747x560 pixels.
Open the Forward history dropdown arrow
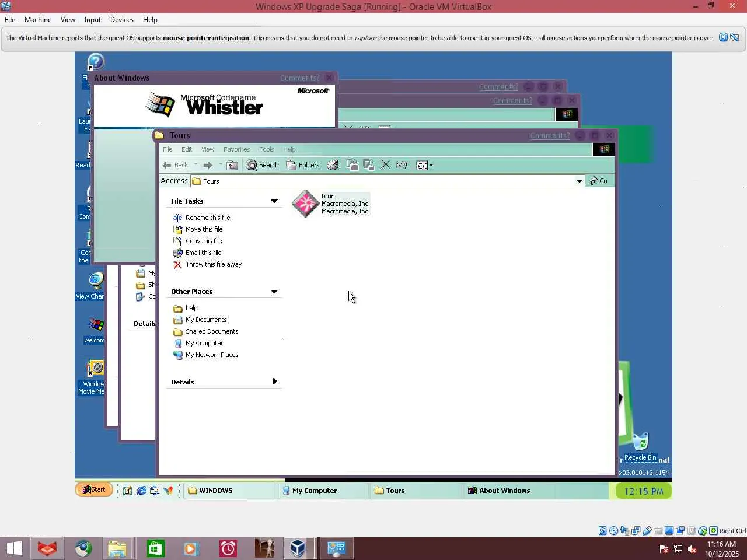(221, 165)
